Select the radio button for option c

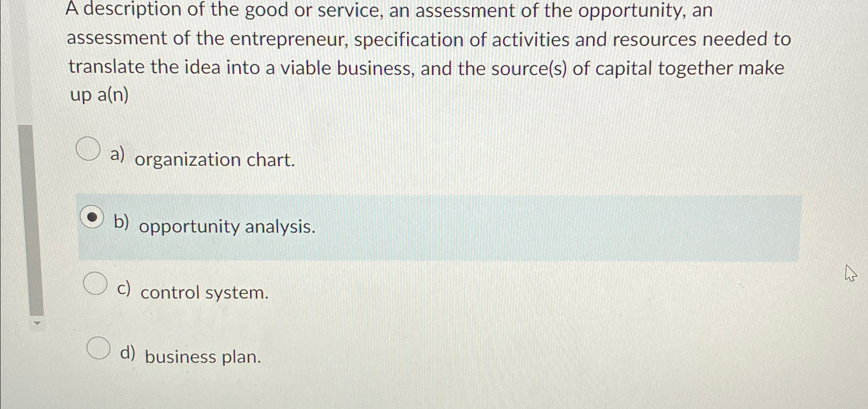[x=96, y=283]
